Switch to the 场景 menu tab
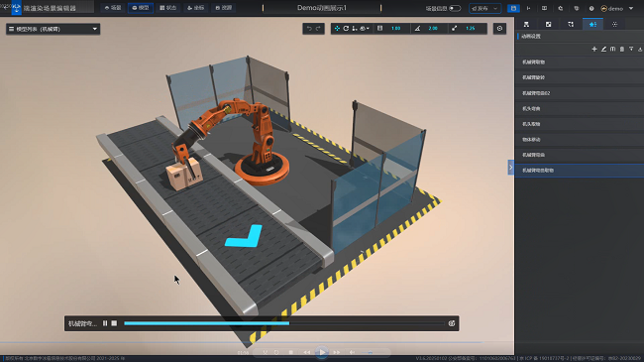644x362 pixels. point(113,8)
